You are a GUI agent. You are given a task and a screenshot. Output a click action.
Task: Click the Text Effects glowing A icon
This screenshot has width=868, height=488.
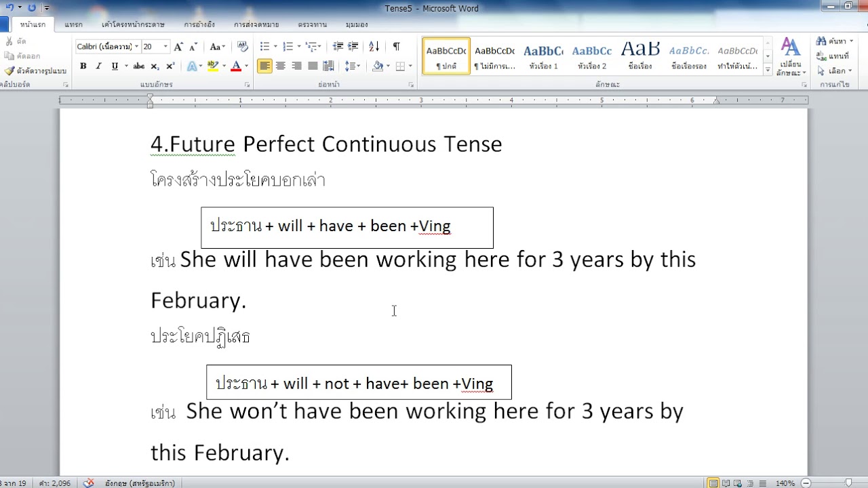coord(192,66)
